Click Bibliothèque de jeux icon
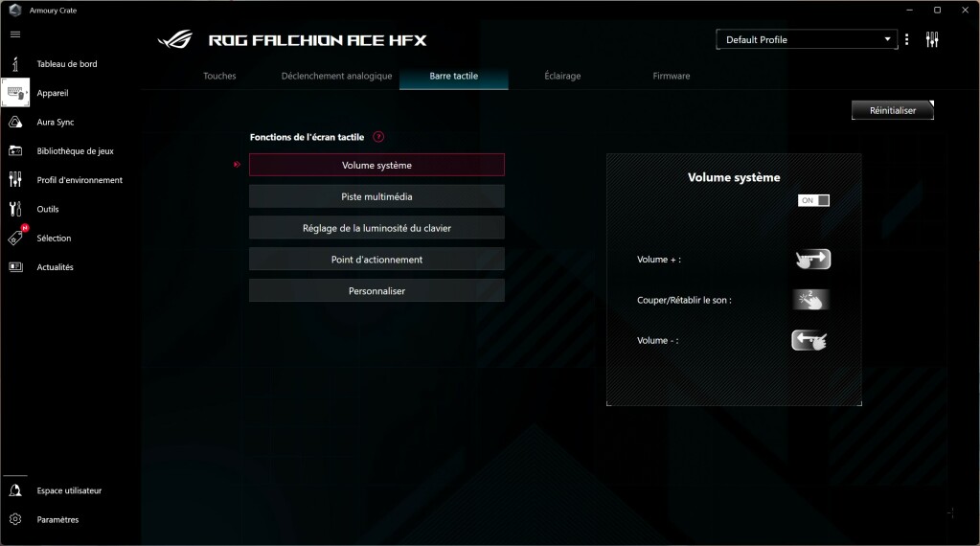 click(x=15, y=150)
